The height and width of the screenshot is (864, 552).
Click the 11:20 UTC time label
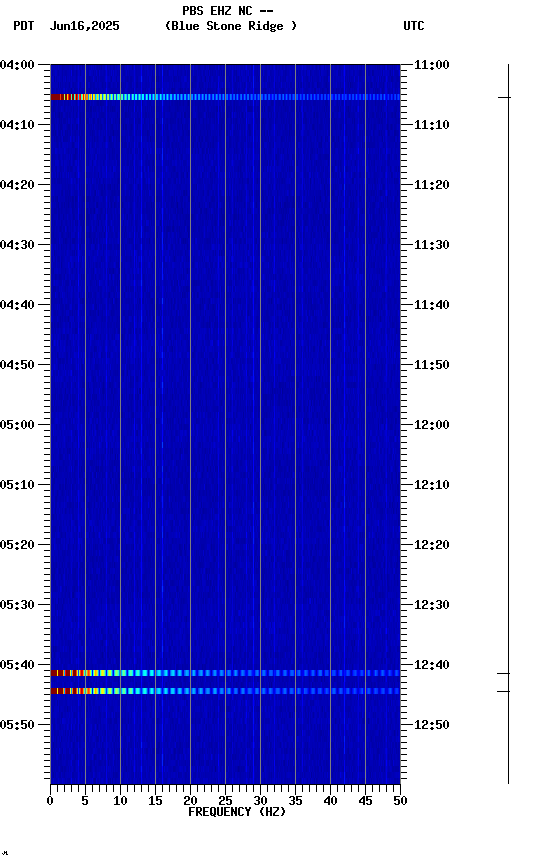coord(432,185)
